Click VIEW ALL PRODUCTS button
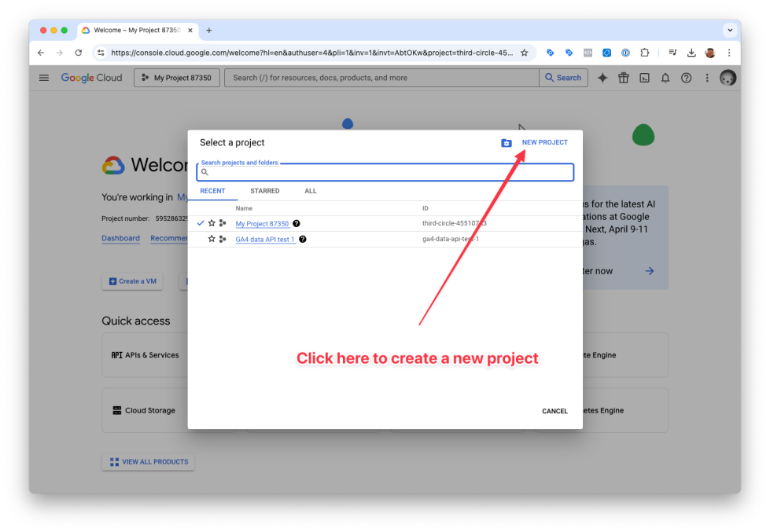 (149, 462)
